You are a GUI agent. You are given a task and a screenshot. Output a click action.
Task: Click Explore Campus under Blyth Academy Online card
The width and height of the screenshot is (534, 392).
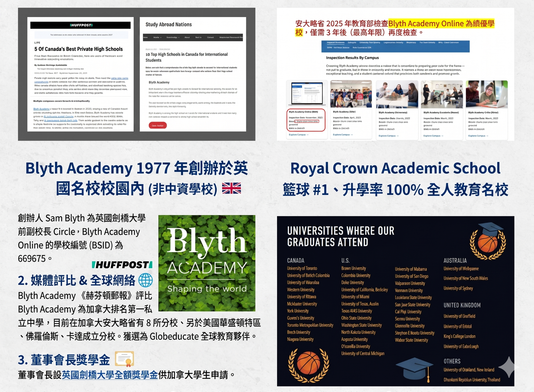[298, 135]
